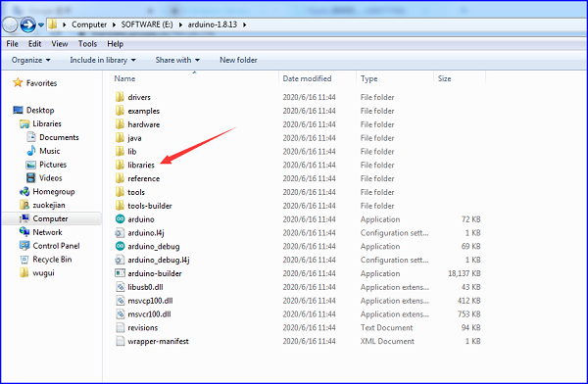
Task: Expand arrow after arduino-1.8.13 breadcrumb
Action: [x=244, y=24]
